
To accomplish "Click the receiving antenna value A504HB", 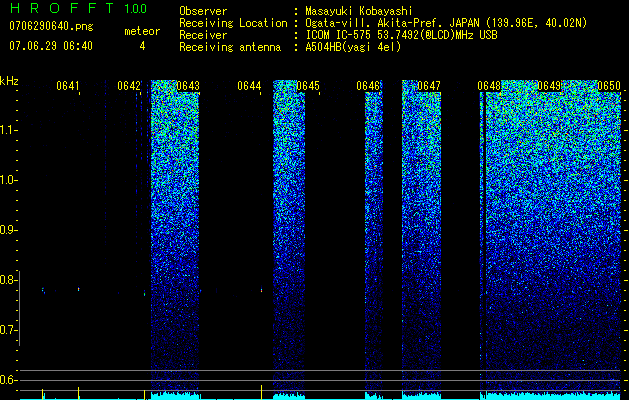I will pos(353,47).
